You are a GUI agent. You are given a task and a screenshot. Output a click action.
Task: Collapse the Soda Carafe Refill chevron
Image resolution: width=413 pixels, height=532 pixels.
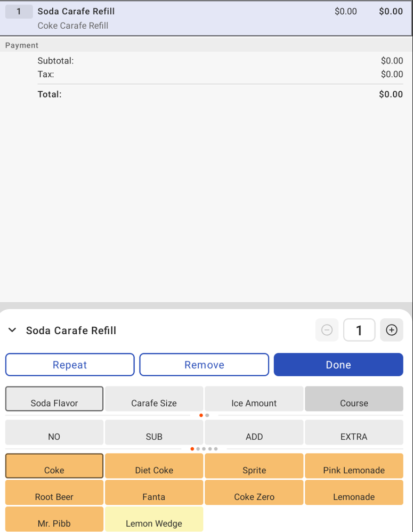click(12, 331)
